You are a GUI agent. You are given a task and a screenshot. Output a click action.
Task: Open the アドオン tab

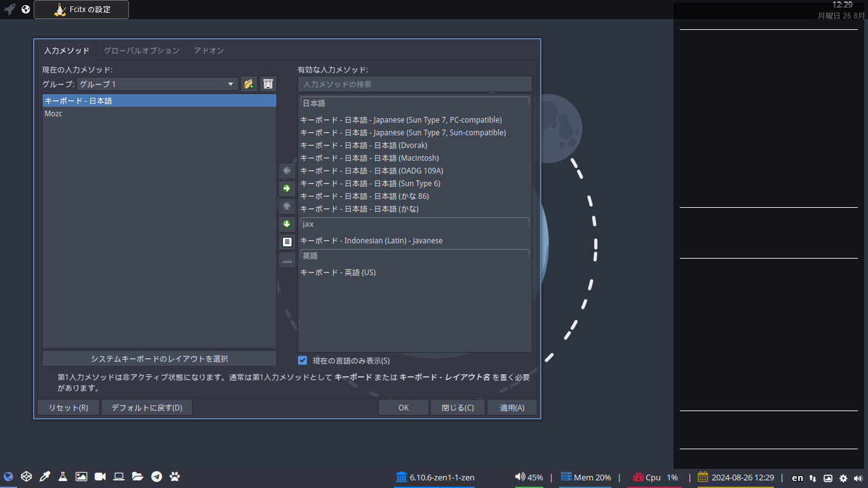tap(209, 50)
